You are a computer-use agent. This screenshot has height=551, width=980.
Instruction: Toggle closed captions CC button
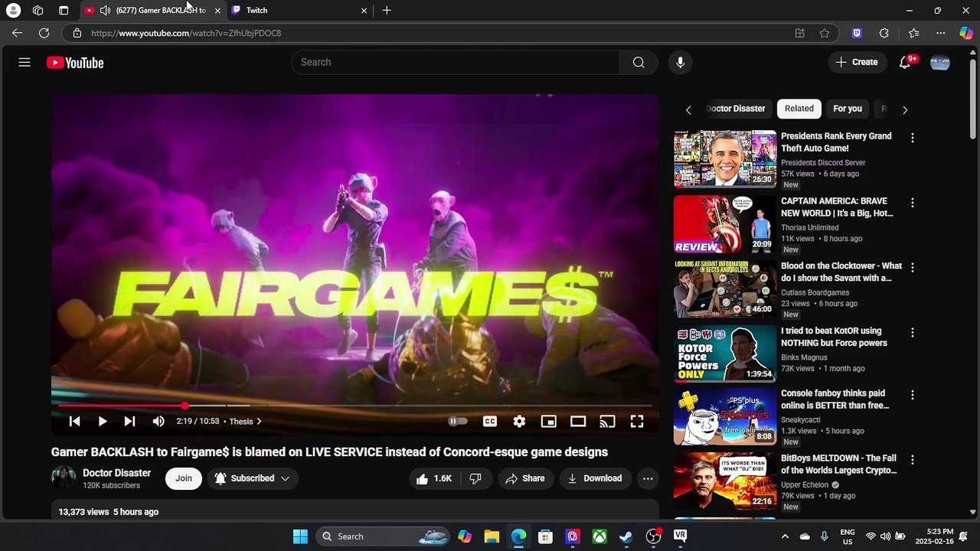tap(490, 421)
